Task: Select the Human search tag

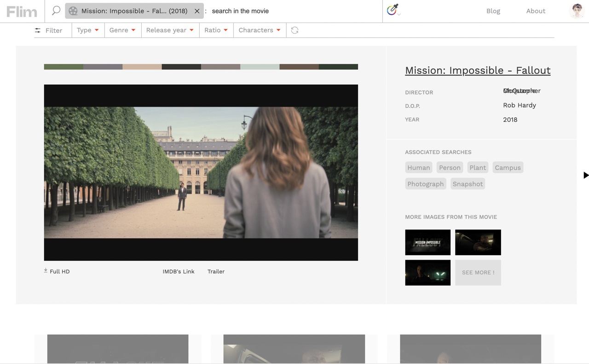Action: pos(419,168)
